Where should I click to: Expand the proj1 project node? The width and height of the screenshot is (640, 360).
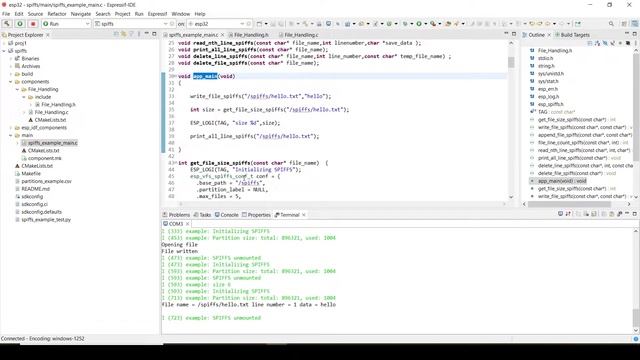(4, 43)
